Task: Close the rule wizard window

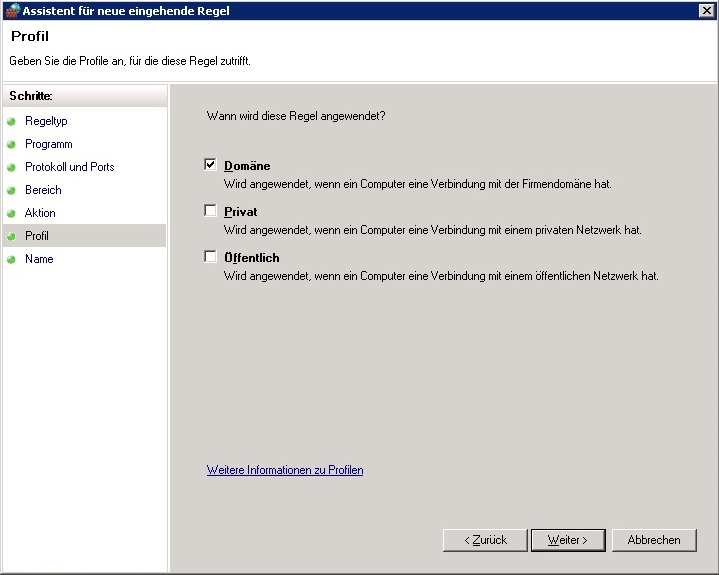Action: point(706,10)
